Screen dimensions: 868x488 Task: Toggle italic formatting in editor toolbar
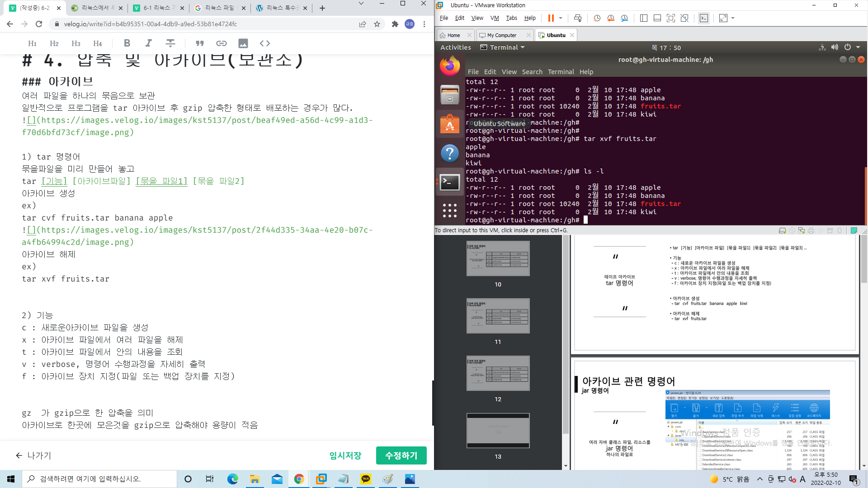[148, 43]
